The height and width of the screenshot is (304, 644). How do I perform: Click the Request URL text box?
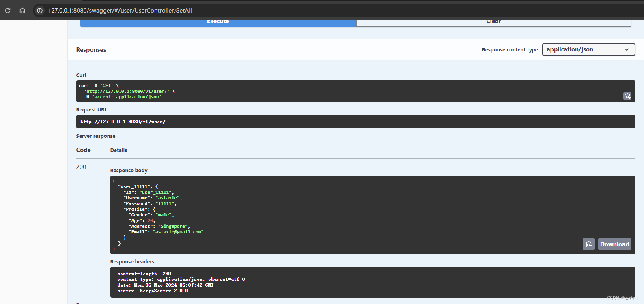pyautogui.click(x=355, y=122)
